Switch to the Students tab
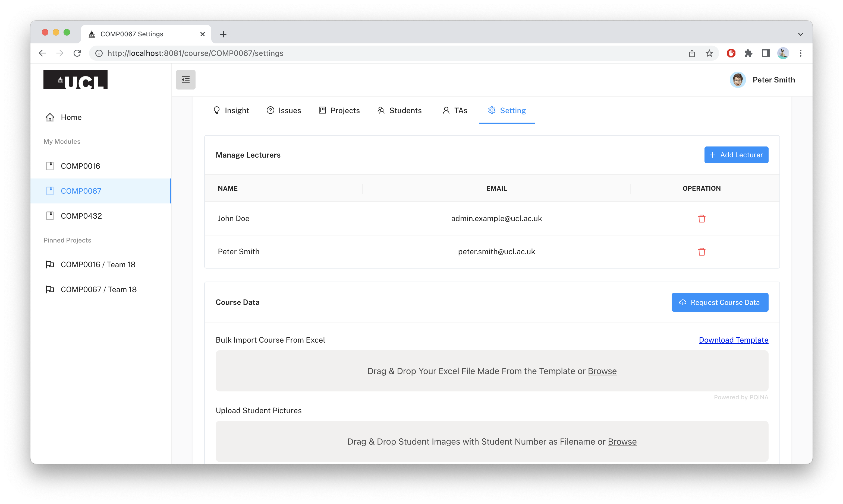This screenshot has width=843, height=504. coord(400,110)
